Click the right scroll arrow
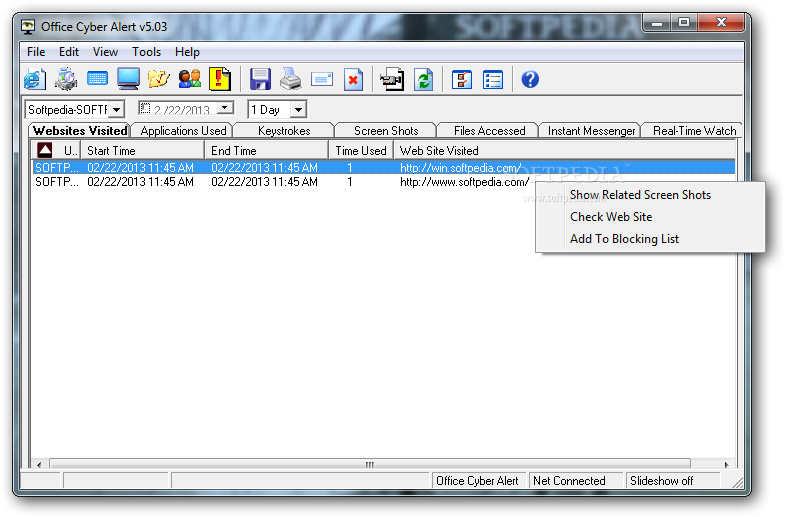 pos(726,464)
